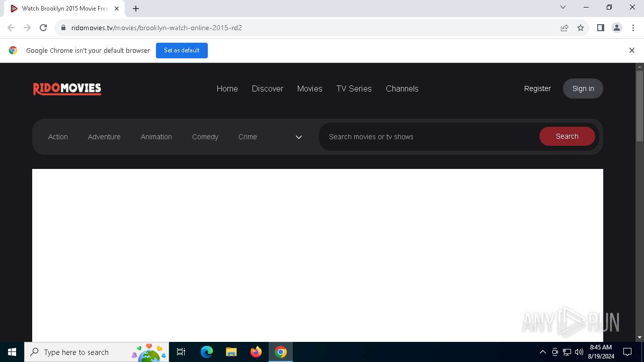Expand the genre list chevron
This screenshot has height=362, width=644.
pos(299,137)
